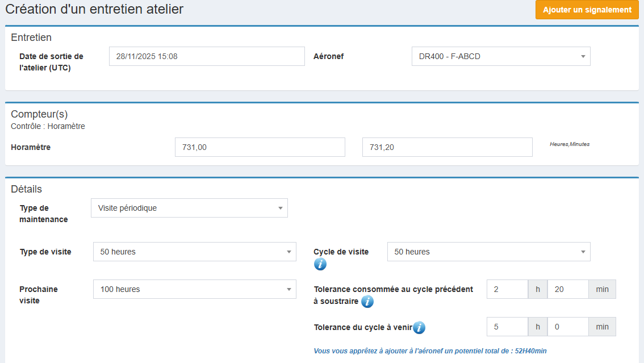The width and height of the screenshot is (644, 363).
Task: Click the tolerance hours field containing 2
Action: [507, 289]
